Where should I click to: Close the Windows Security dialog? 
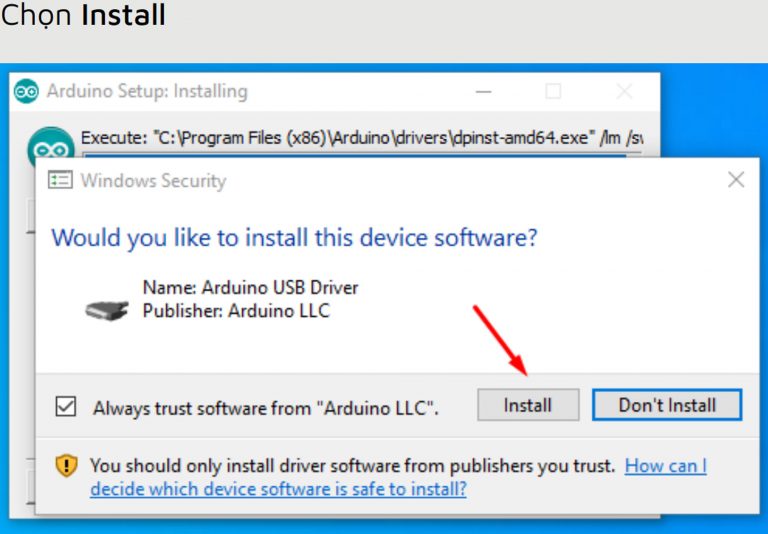(736, 180)
